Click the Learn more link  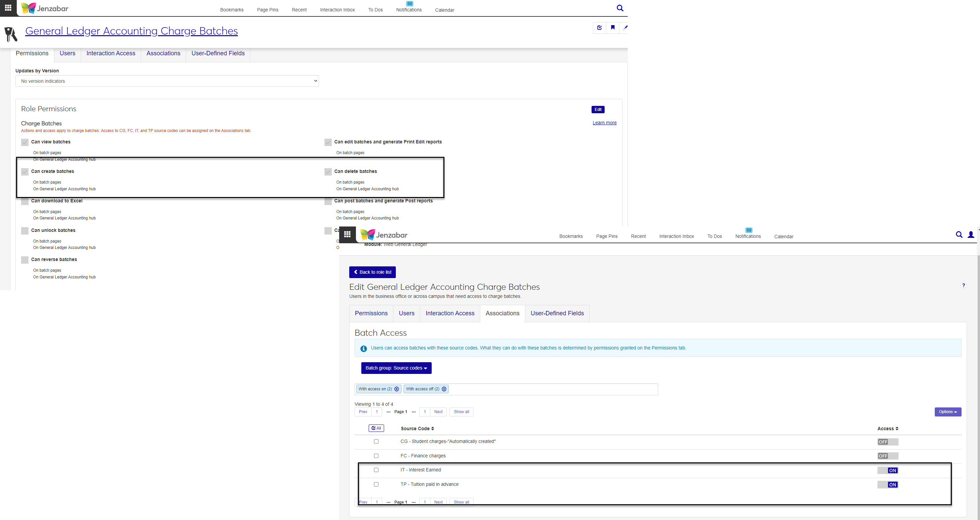[604, 123]
